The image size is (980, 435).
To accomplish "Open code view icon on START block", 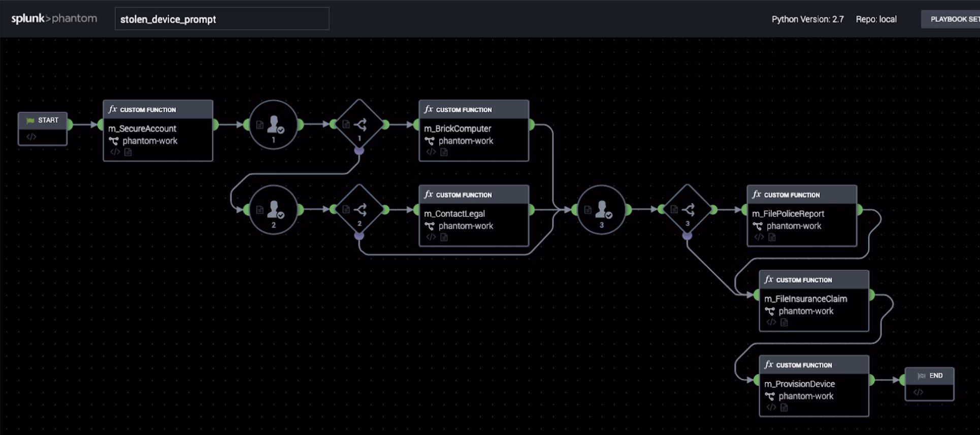I will tap(31, 137).
